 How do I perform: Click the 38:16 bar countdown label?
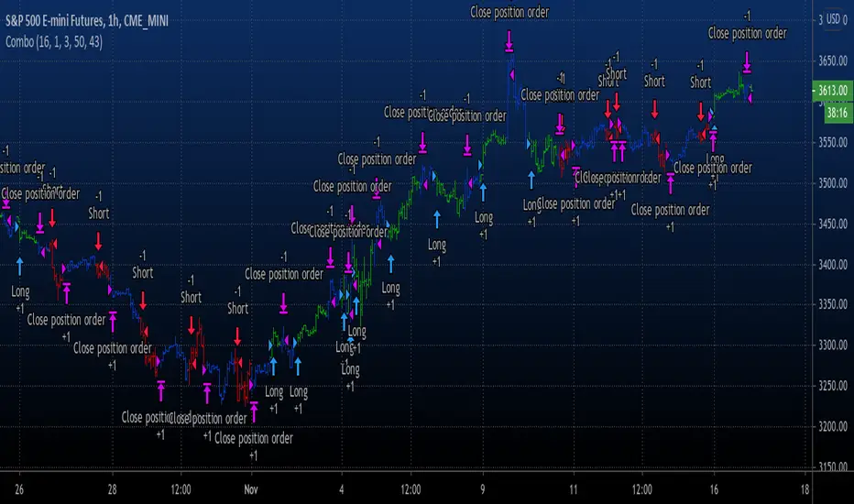tap(837, 113)
